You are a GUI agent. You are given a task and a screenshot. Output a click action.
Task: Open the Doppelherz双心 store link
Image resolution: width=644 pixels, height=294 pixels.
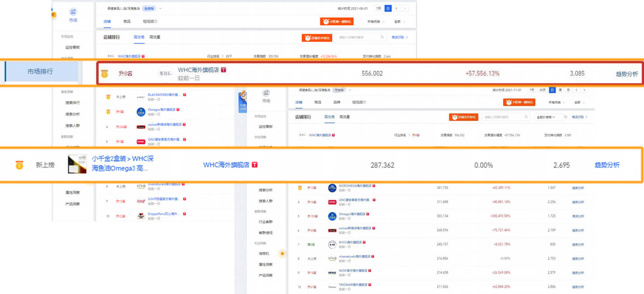point(163,214)
